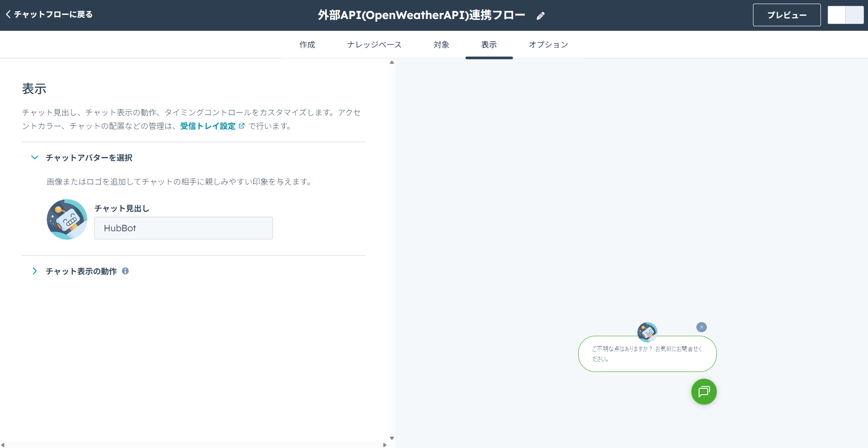Expand the チャット表示の動作 section
Image resolution: width=868 pixels, height=448 pixels.
[34, 271]
